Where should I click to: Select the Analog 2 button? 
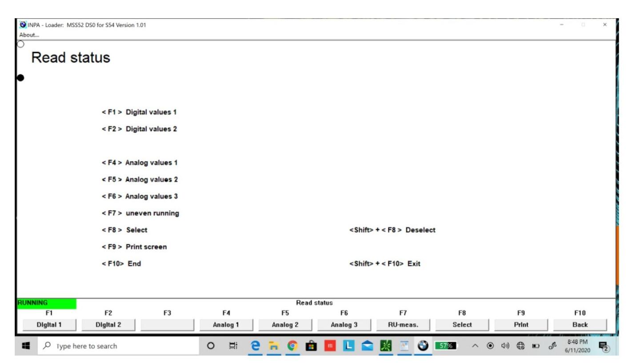pos(286,325)
